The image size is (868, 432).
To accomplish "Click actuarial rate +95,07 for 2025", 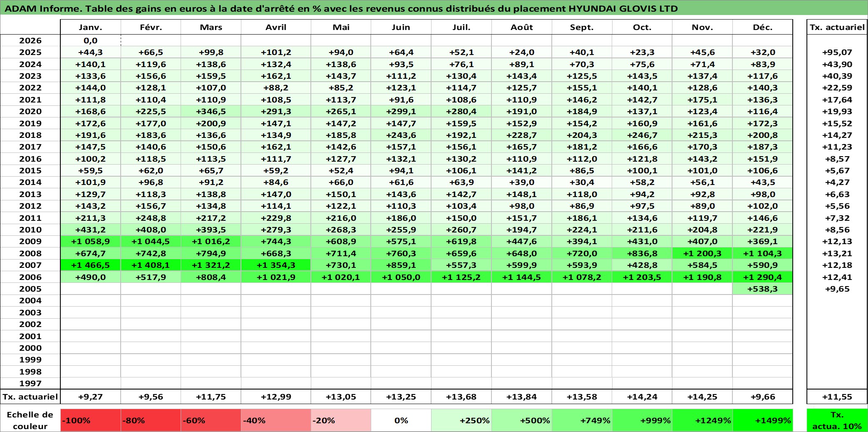I will tap(837, 52).
